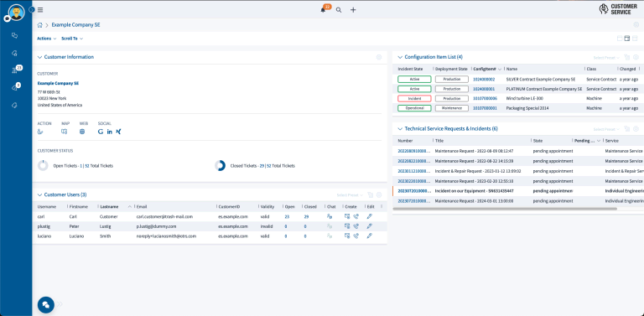
Task: Click the closed tickets donut chart
Action: pos(221,166)
